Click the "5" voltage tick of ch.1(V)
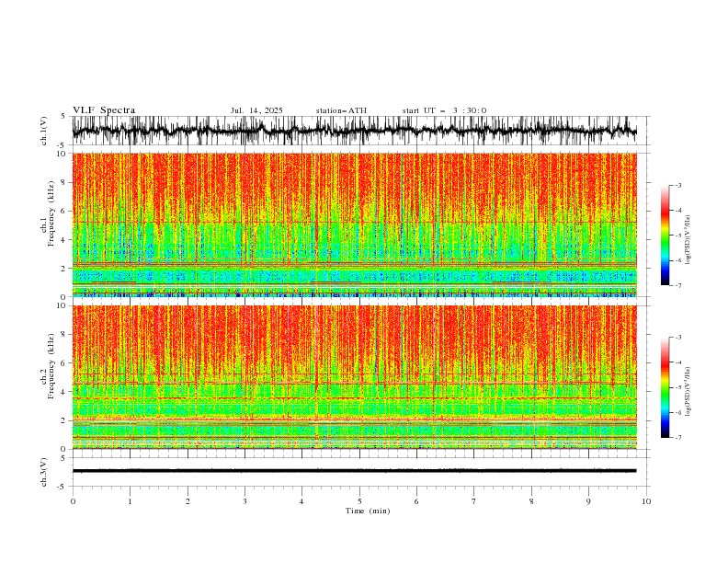Screen dimensions: 728x563 [64, 117]
